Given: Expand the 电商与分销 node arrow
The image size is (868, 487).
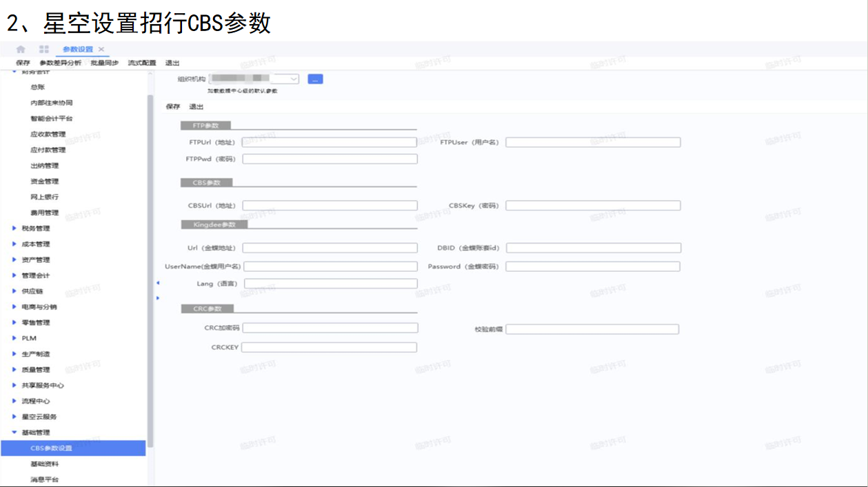Looking at the screenshot, I should [x=14, y=307].
